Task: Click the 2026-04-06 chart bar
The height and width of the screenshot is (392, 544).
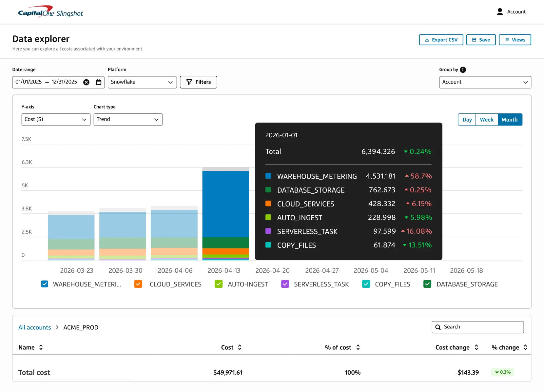Action: coord(174,233)
